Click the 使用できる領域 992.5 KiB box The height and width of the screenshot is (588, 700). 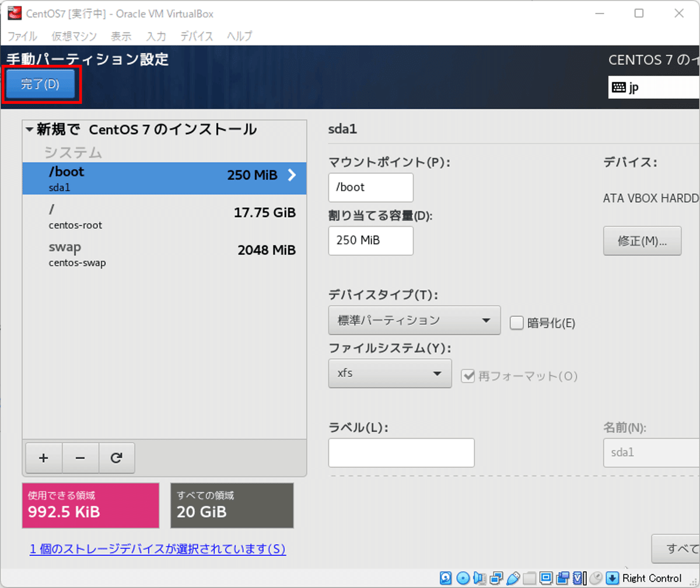90,505
